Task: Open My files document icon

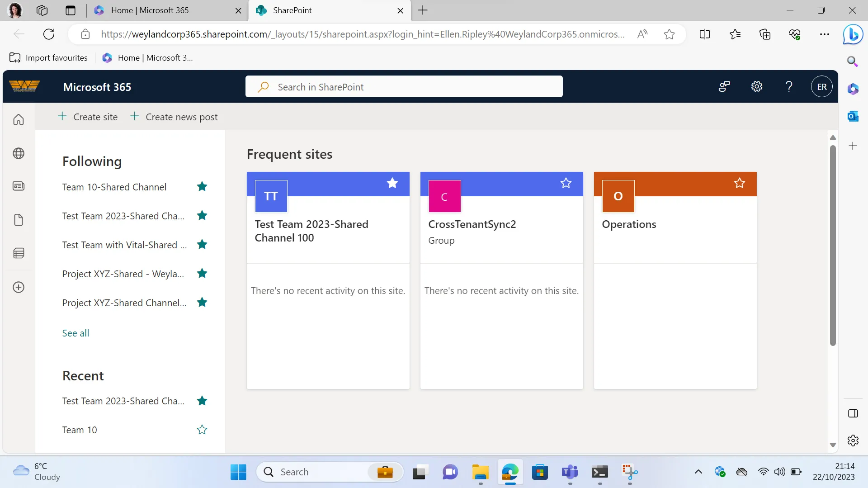Action: (19, 220)
